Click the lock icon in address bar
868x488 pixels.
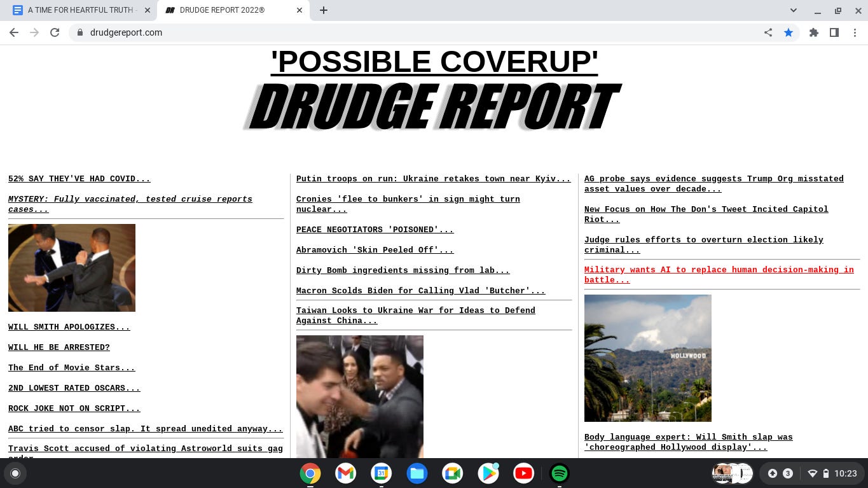coord(79,32)
